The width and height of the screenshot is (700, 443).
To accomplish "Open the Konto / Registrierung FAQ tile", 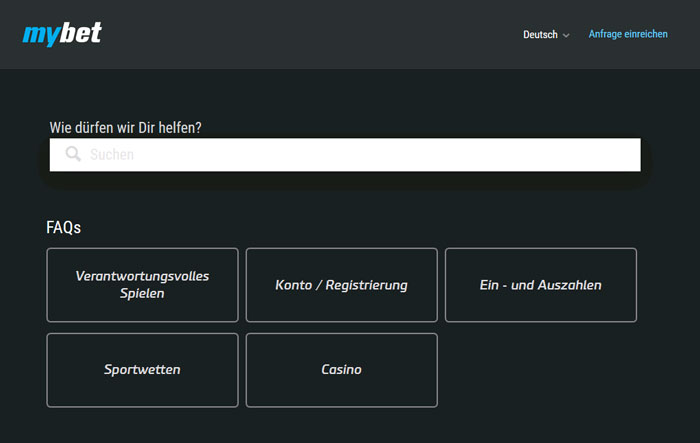I will coord(342,285).
